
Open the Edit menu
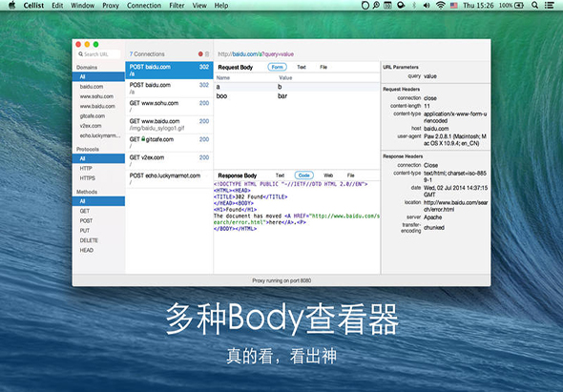(57, 6)
